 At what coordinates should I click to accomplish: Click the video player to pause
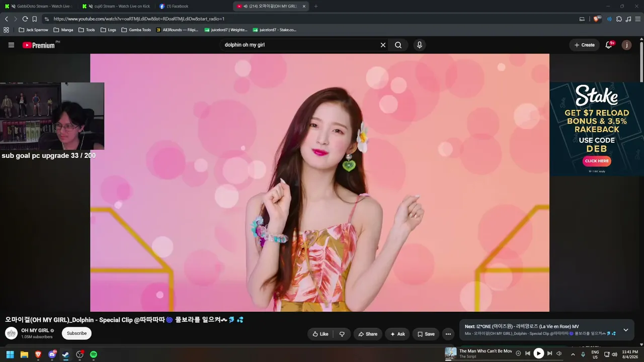[319, 183]
